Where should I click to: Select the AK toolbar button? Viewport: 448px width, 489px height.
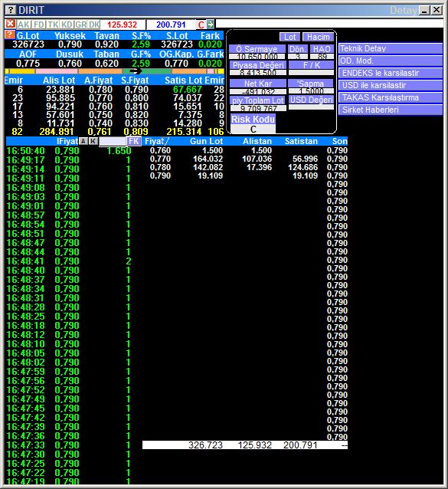24,25
